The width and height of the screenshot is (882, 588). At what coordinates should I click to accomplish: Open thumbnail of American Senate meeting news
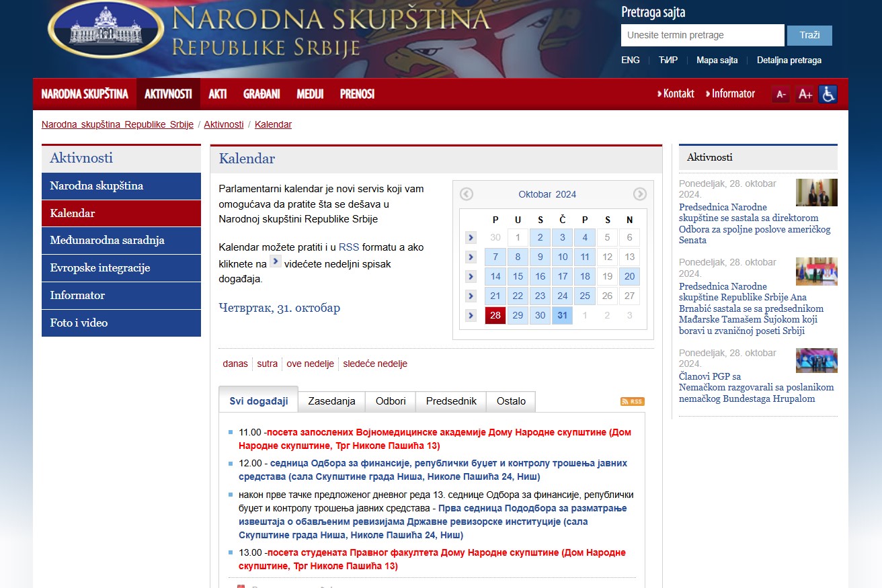click(816, 192)
